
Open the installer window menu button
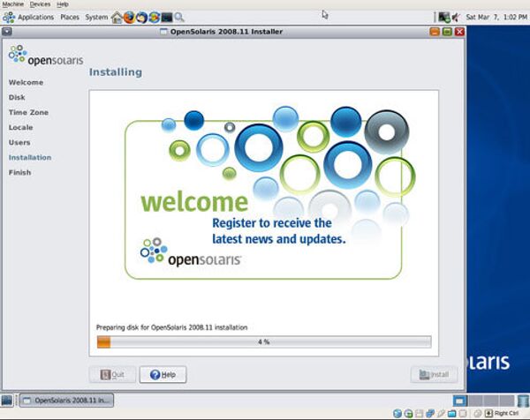[x=7, y=32]
